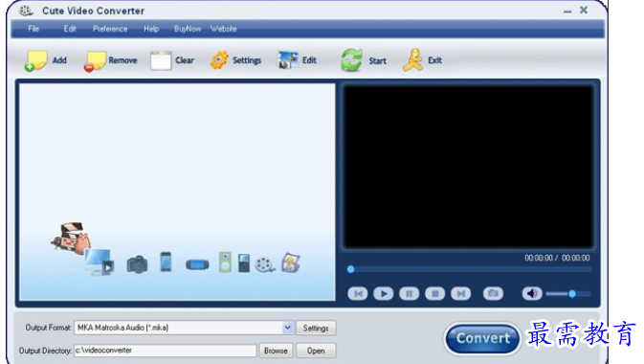
Task: Open the Edit menu in menu bar
Action: click(x=70, y=29)
